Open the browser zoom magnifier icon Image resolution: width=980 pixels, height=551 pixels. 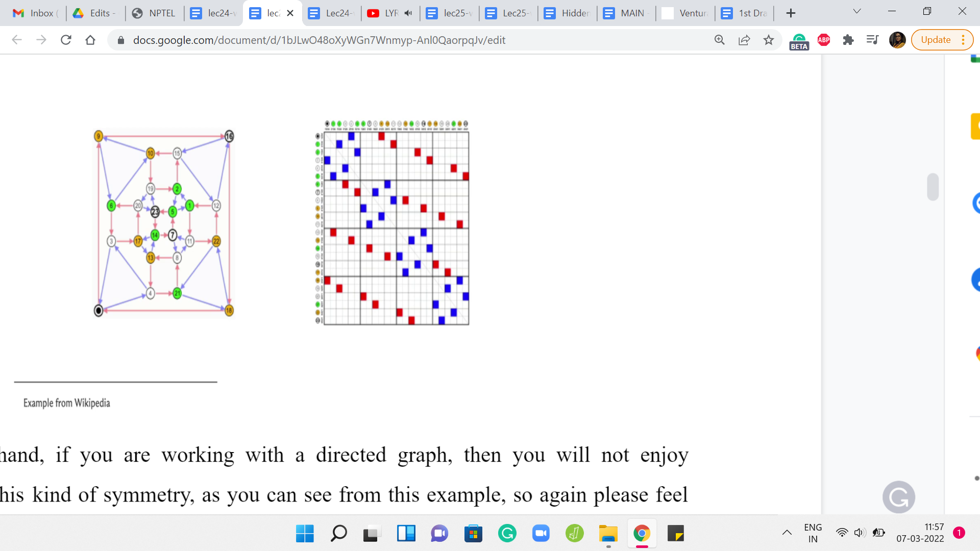(719, 40)
